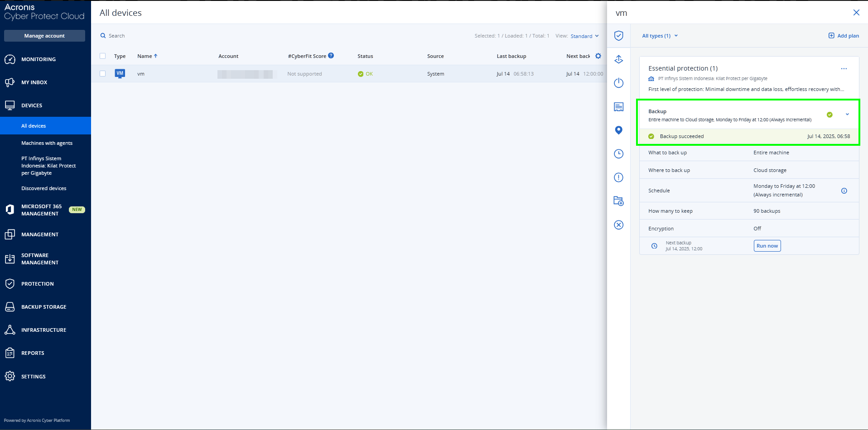Open column settings gear icon
868x430 pixels.
tap(598, 56)
